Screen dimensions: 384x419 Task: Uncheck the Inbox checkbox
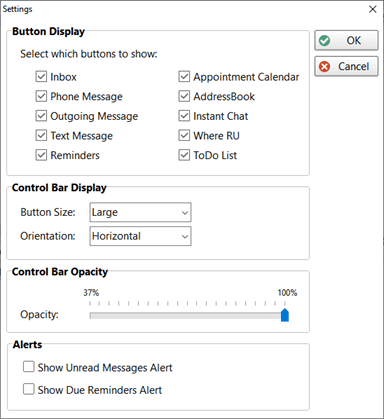41,77
